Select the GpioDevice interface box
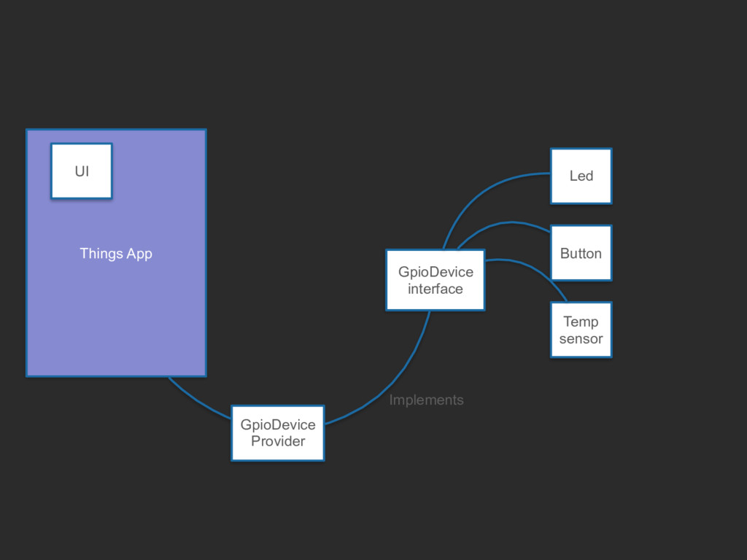747x560 pixels. point(436,280)
